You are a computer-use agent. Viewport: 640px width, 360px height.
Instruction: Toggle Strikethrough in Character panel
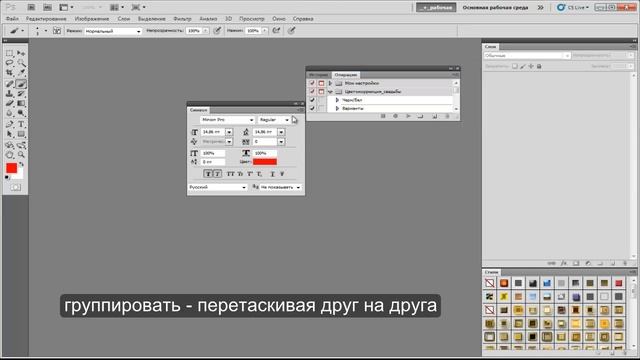(282, 174)
